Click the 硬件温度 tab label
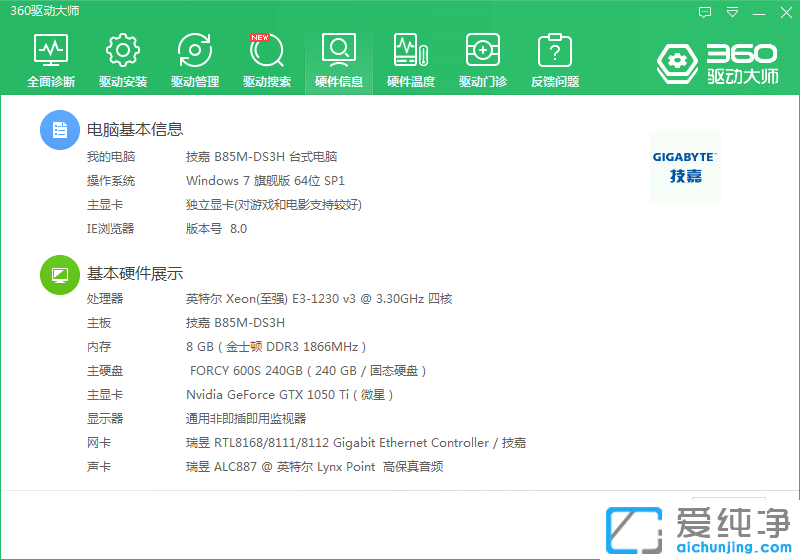The image size is (800, 560). [x=411, y=82]
